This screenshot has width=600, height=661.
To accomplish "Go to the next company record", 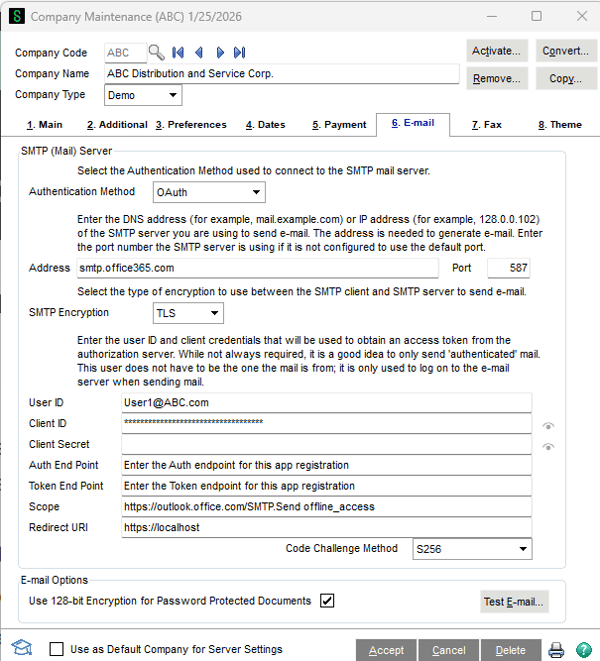I will coord(218,52).
